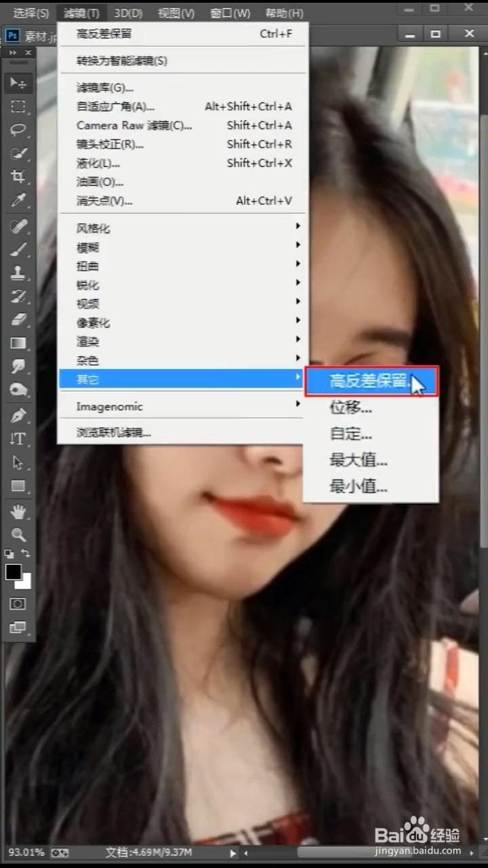Select the Hand tool

[18, 511]
